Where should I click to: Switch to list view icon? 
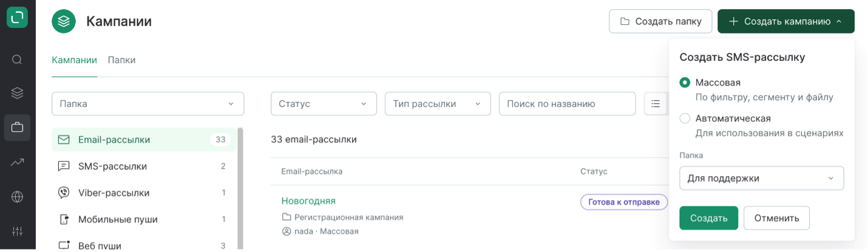click(656, 104)
